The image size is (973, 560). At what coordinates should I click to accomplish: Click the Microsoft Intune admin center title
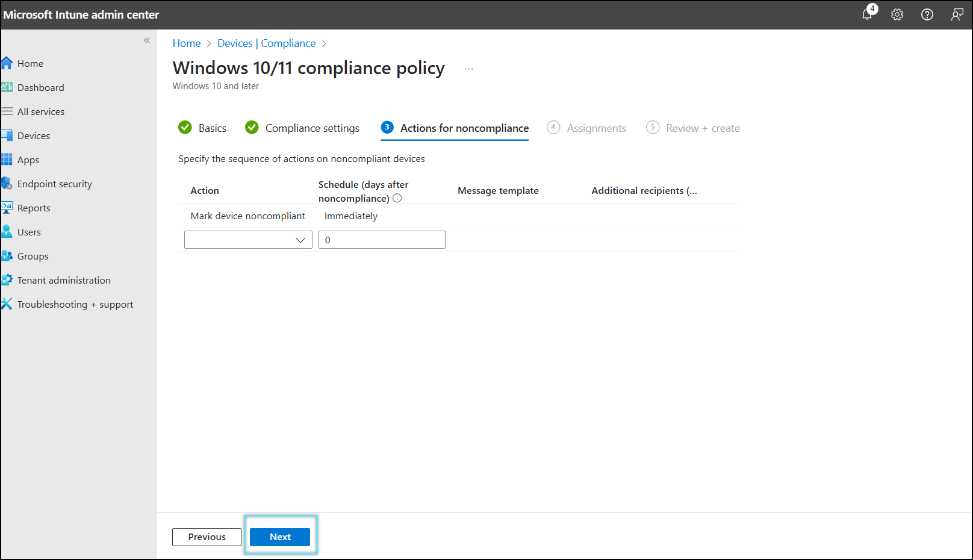pyautogui.click(x=81, y=14)
